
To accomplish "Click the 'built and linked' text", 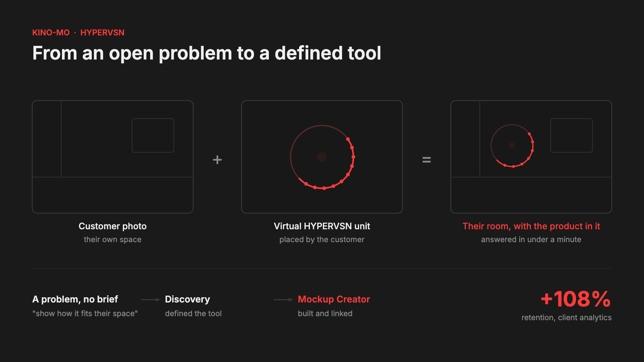I will click(325, 313).
